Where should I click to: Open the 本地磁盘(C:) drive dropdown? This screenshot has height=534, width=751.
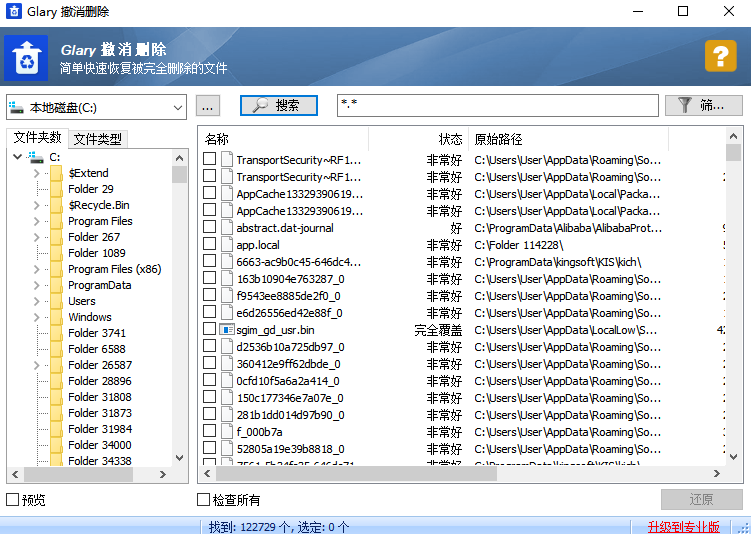tap(96, 107)
